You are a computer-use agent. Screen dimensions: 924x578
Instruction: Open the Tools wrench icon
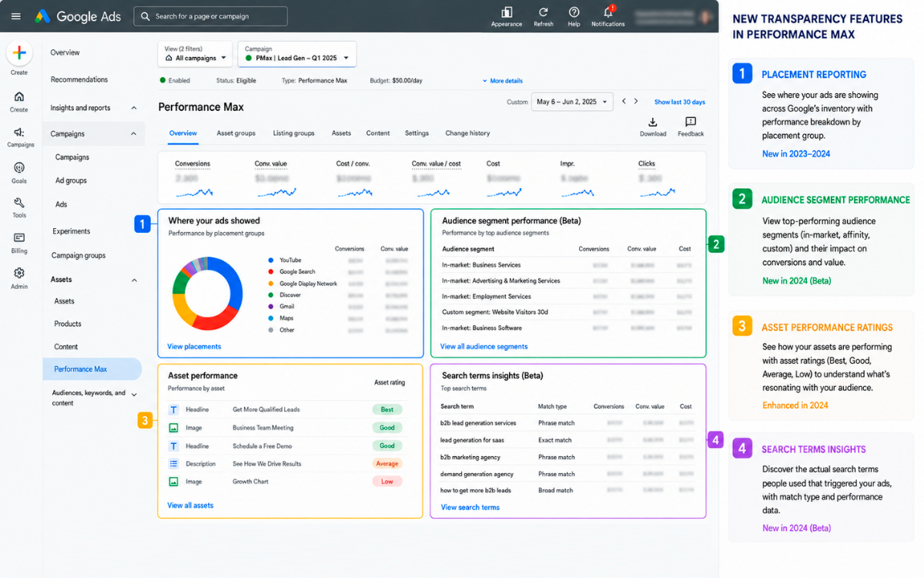[x=19, y=203]
